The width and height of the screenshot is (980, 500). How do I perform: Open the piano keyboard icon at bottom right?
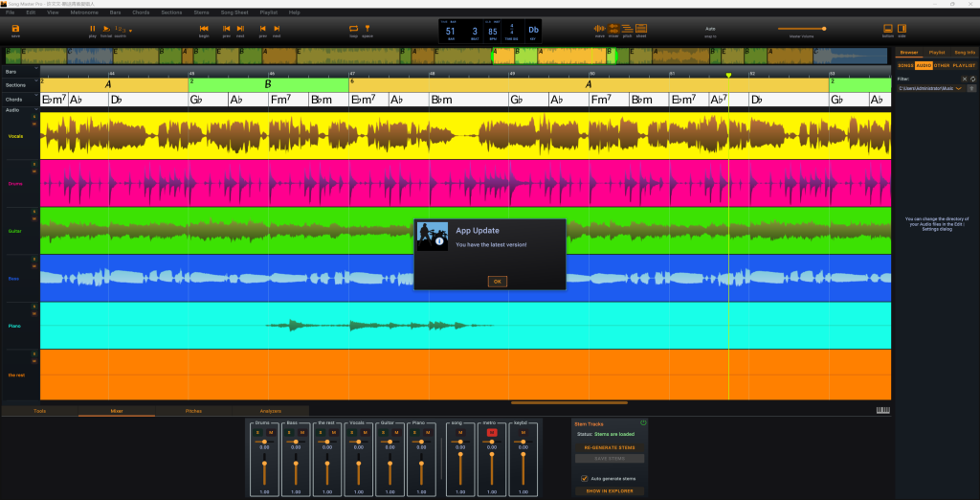pos(881,411)
